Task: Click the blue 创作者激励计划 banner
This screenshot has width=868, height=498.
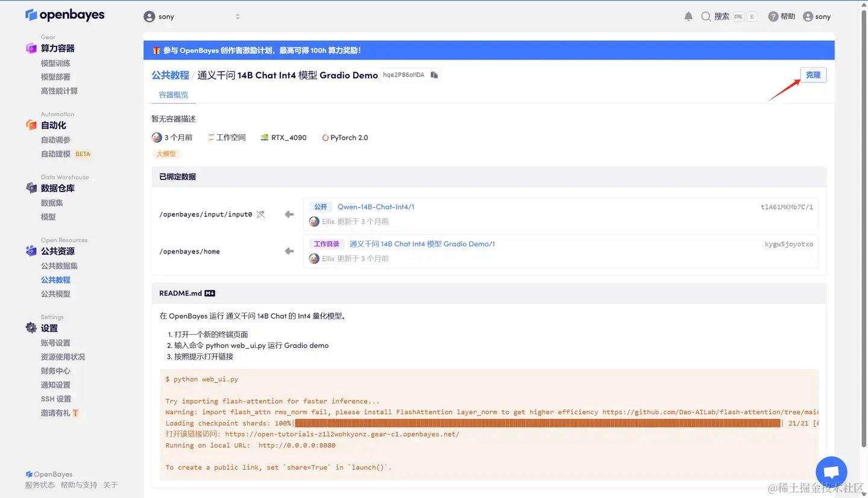Action: (x=489, y=51)
